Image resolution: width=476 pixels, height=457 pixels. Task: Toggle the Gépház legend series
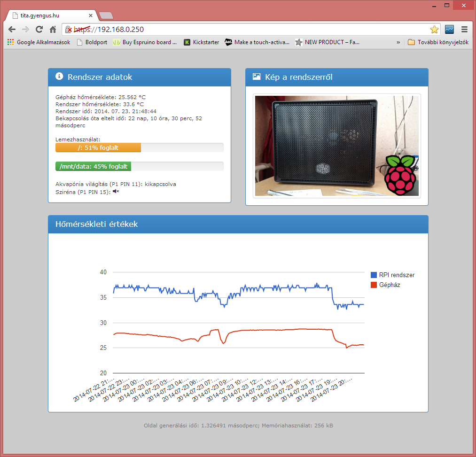[x=385, y=285]
